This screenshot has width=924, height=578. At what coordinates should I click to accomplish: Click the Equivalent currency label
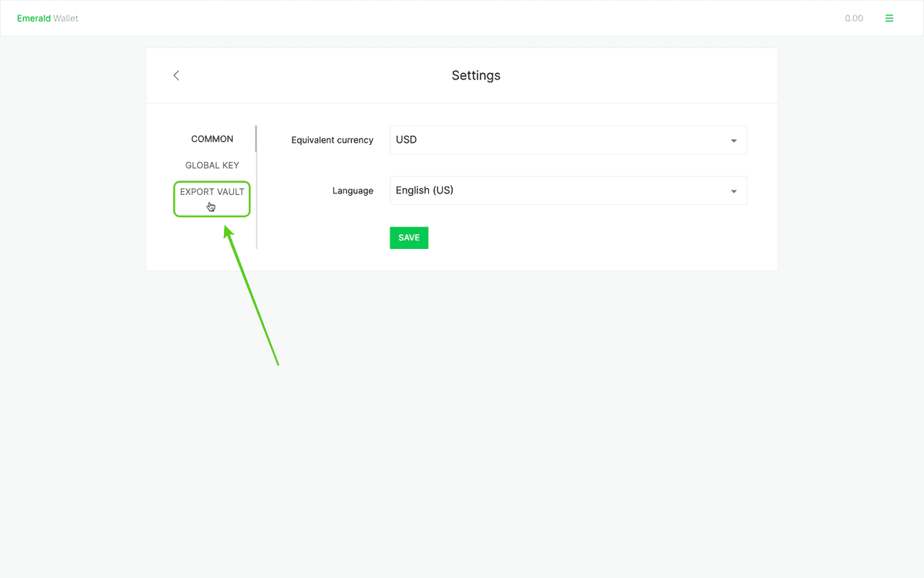[x=332, y=140]
